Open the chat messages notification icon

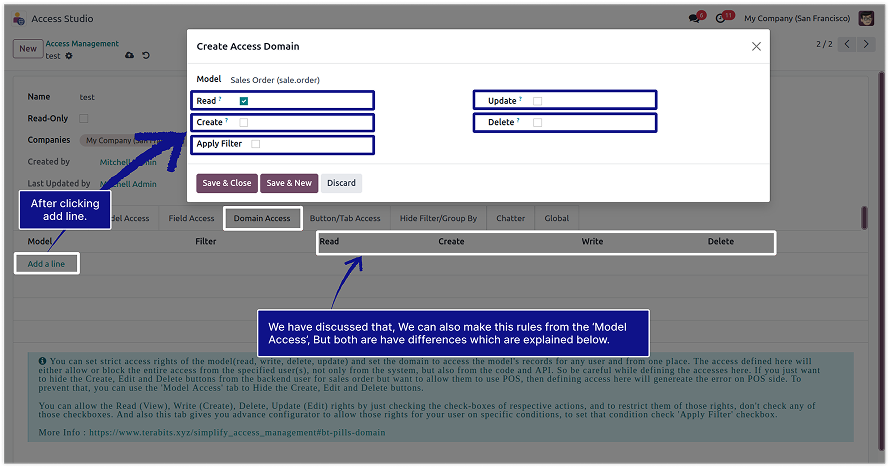695,18
